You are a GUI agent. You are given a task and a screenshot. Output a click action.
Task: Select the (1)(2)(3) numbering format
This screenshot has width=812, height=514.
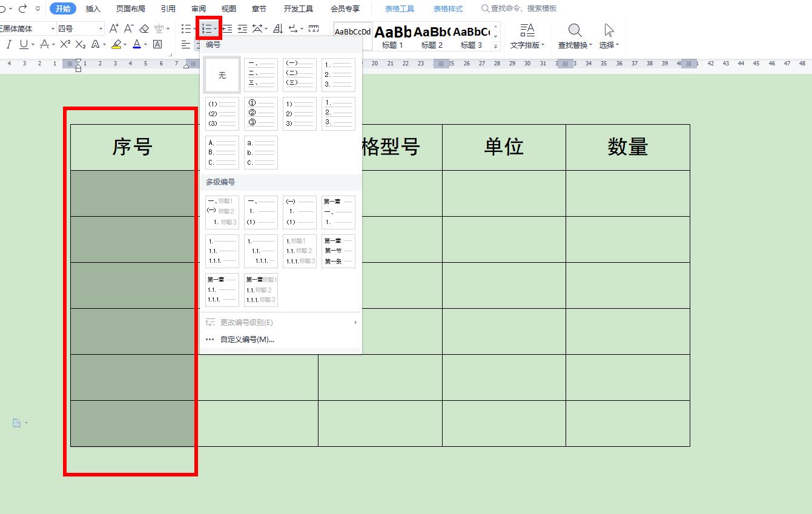pos(222,114)
